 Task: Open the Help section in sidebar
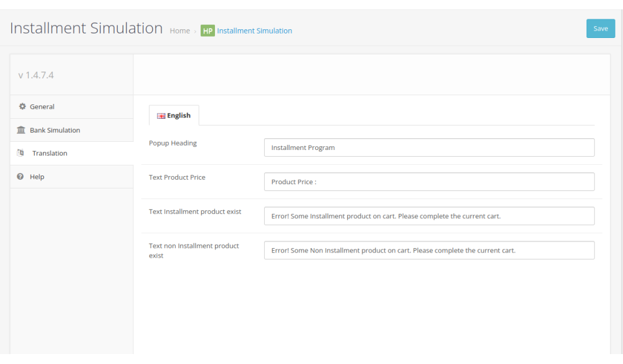point(37,177)
